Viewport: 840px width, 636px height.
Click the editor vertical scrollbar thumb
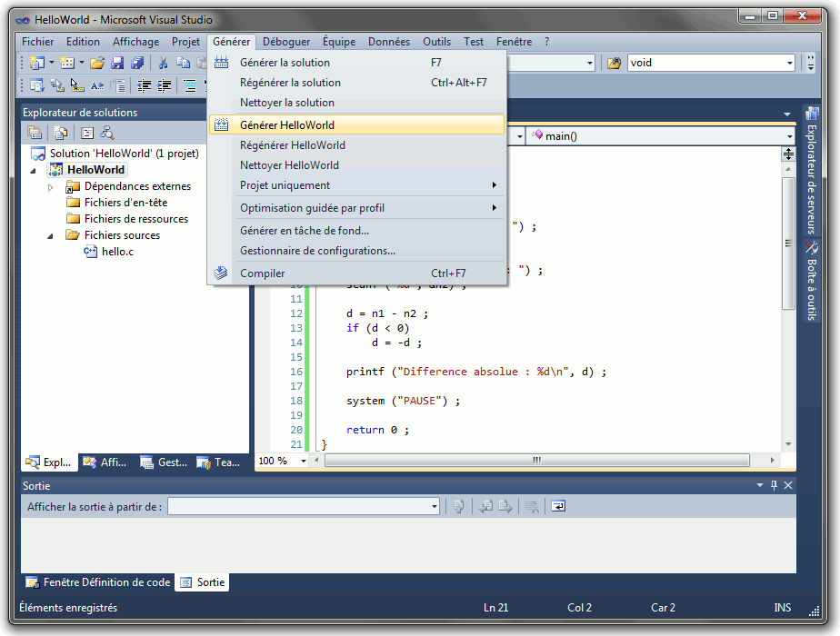(788, 243)
